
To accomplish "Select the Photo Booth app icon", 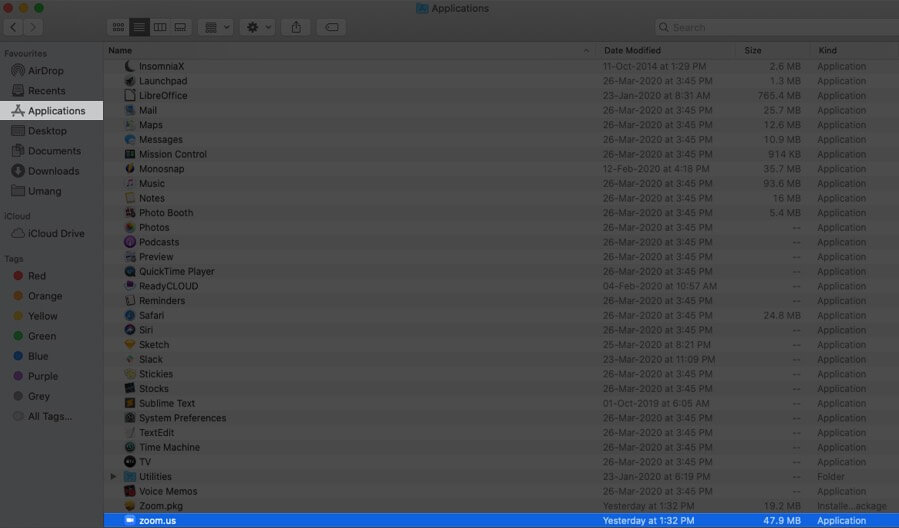I will (x=130, y=213).
